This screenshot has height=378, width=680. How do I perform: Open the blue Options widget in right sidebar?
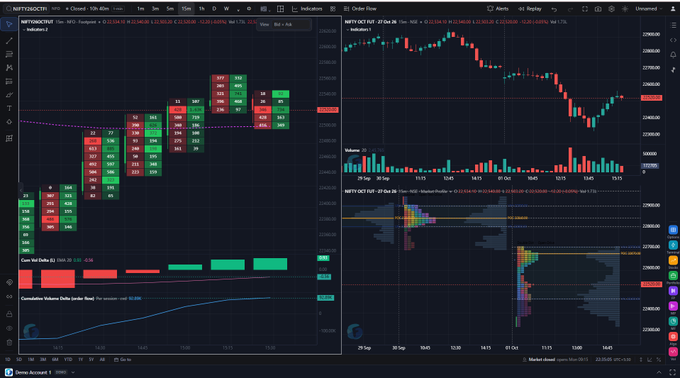673,230
